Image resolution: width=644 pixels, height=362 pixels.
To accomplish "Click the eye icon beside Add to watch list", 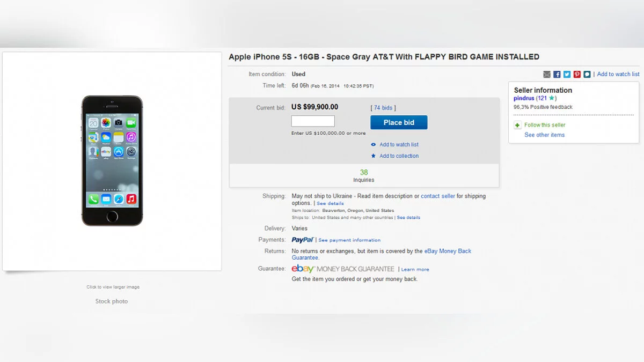I will coord(374,145).
